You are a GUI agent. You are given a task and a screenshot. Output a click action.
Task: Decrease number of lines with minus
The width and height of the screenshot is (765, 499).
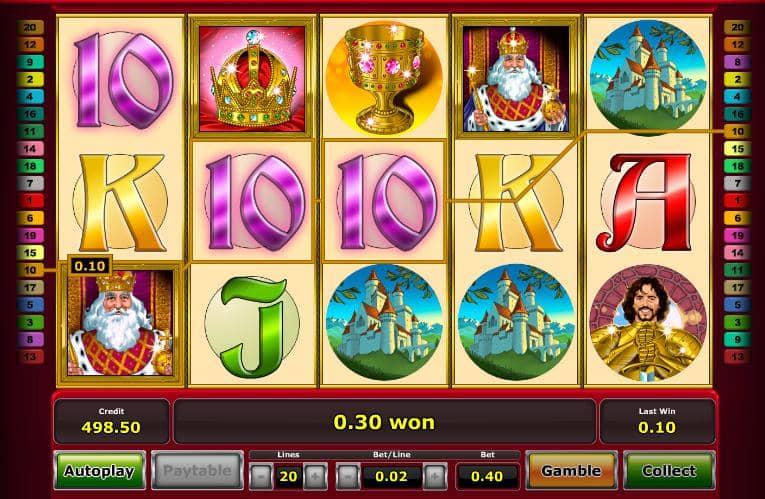click(261, 476)
